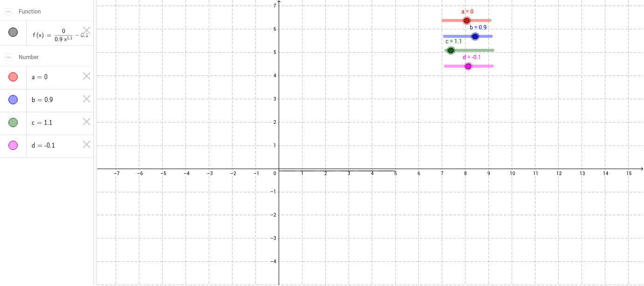
Task: Click the green slider c handle
Action: pos(451,50)
